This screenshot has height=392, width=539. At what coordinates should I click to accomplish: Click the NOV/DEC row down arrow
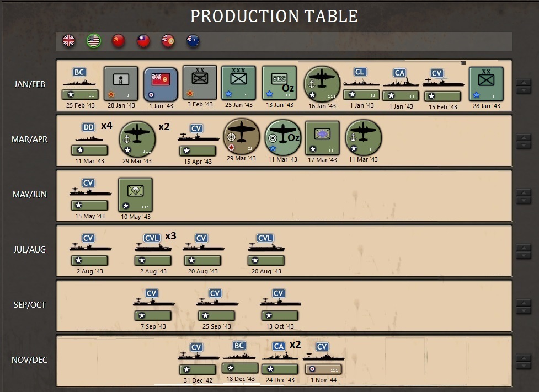(524, 366)
